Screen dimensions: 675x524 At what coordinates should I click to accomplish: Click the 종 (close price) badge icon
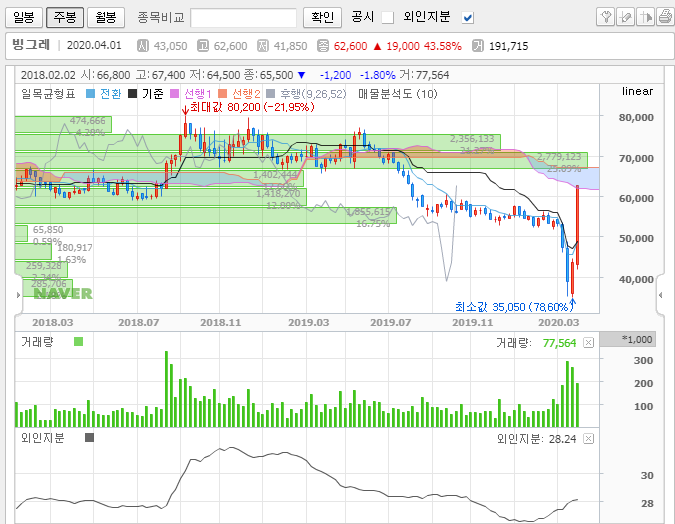tap(323, 46)
